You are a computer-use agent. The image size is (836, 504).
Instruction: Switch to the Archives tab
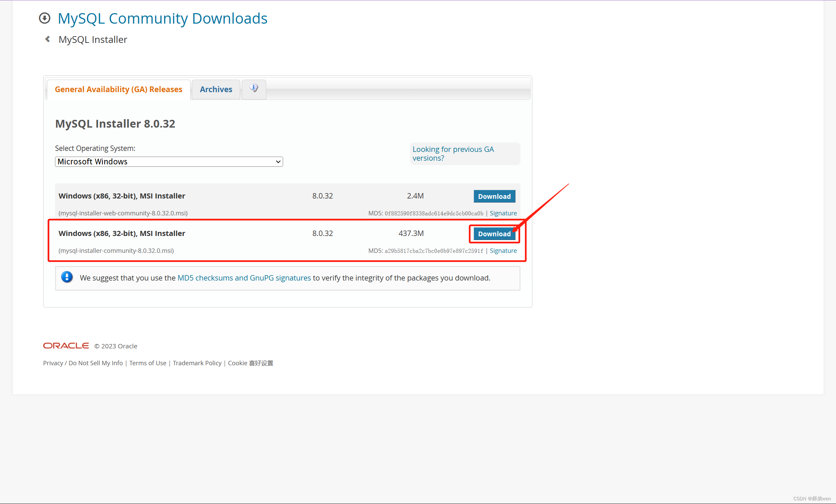tap(216, 89)
